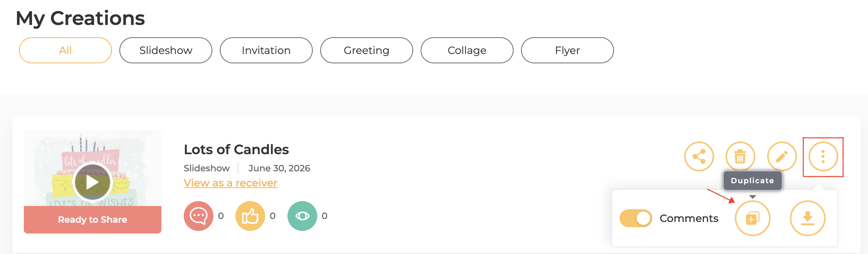Open the three-dots more options menu
The image size is (868, 254).
tap(823, 156)
